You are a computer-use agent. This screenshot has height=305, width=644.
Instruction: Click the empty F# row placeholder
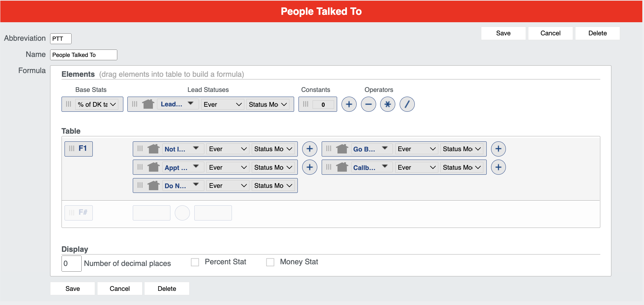pos(79,213)
